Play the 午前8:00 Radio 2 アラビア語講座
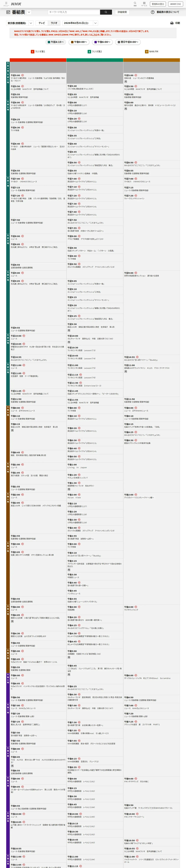This screenshot has width=186, height=868. [79, 236]
